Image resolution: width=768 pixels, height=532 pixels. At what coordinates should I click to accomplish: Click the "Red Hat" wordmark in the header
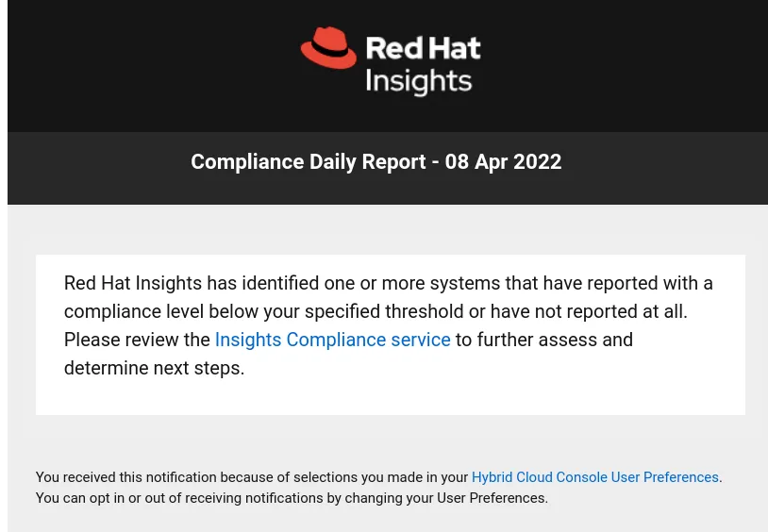(424, 48)
